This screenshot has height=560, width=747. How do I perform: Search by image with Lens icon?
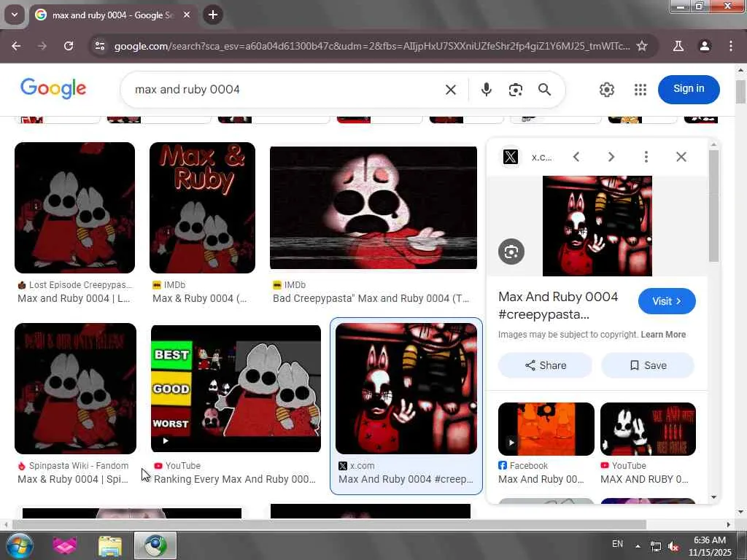pyautogui.click(x=516, y=90)
